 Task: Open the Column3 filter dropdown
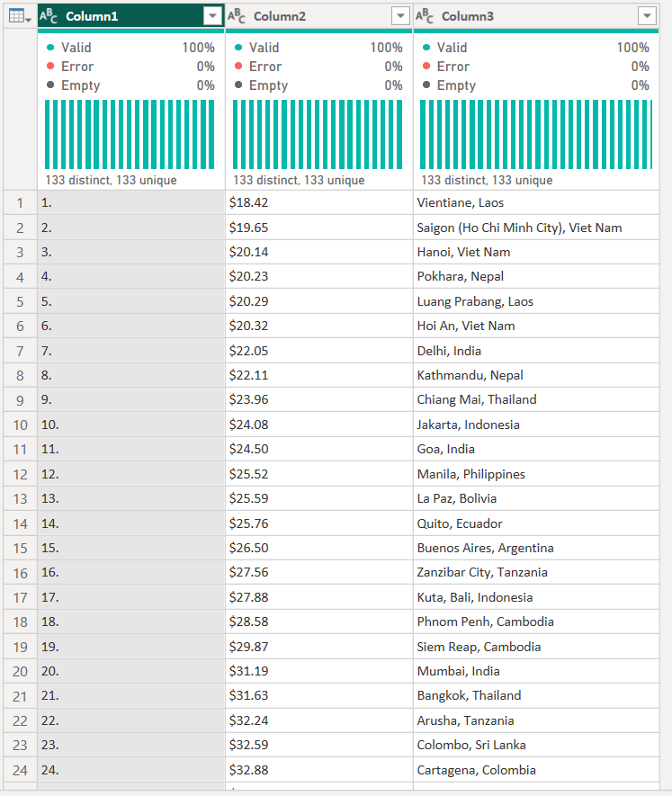[x=646, y=16]
